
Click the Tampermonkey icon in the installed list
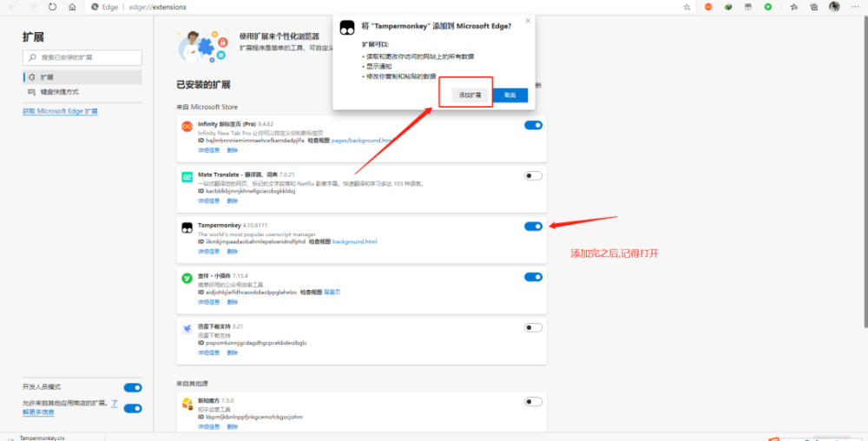(x=187, y=227)
